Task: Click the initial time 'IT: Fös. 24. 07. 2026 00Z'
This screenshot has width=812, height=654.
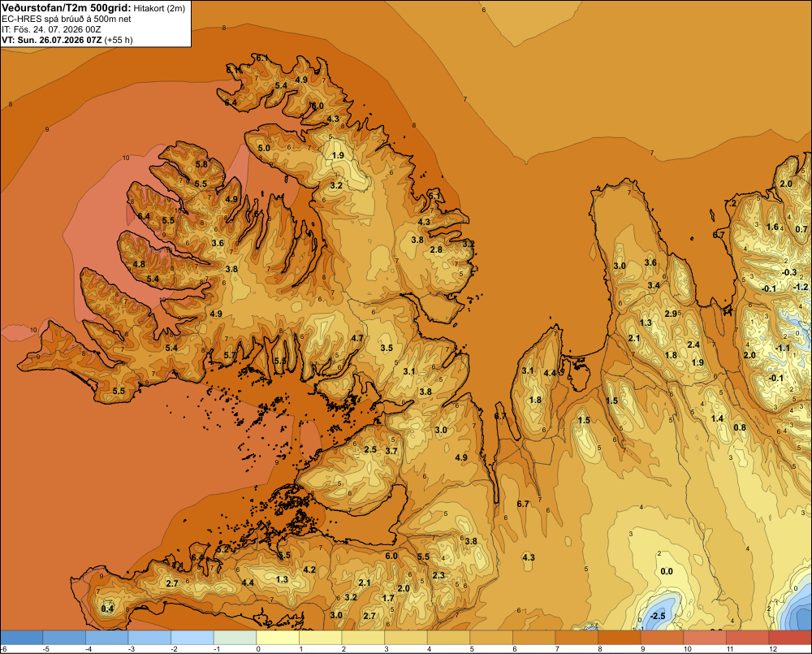Action: click(x=50, y=29)
